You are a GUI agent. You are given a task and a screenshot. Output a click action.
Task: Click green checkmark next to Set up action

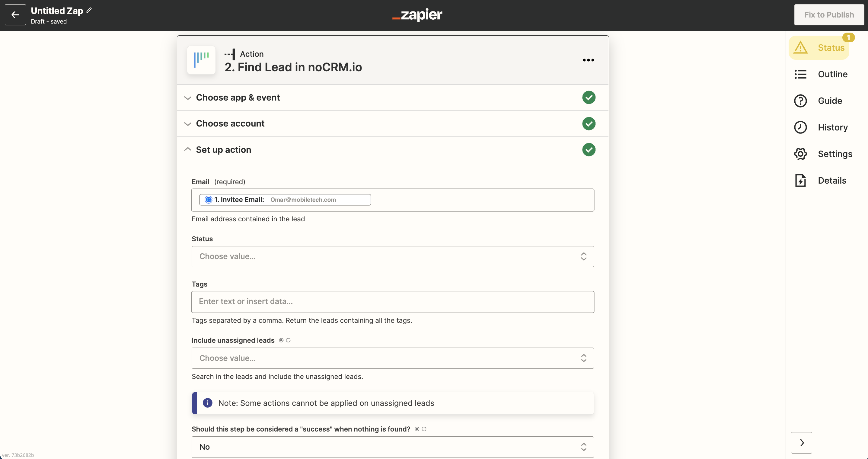coord(589,150)
